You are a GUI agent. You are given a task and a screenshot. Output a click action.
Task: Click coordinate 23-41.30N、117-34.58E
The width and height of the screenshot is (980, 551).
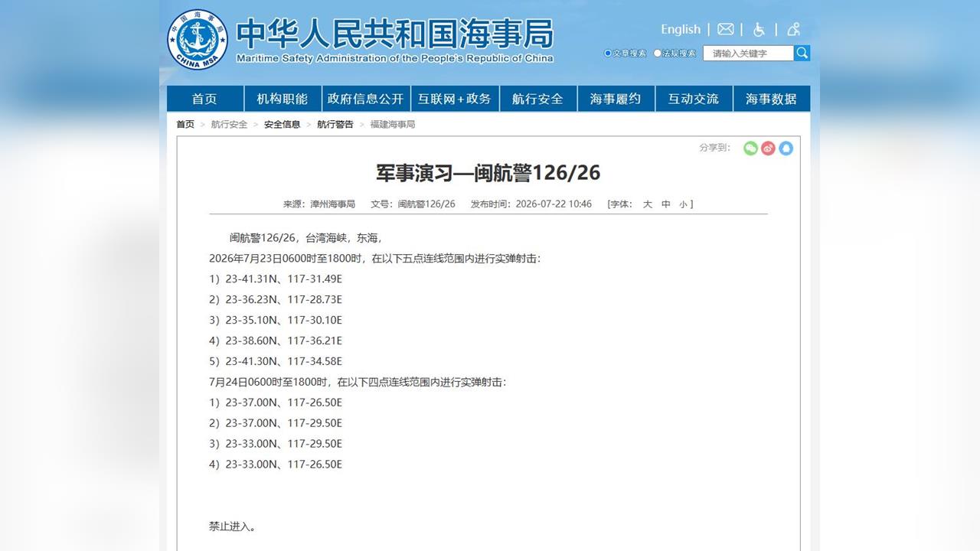coord(284,362)
